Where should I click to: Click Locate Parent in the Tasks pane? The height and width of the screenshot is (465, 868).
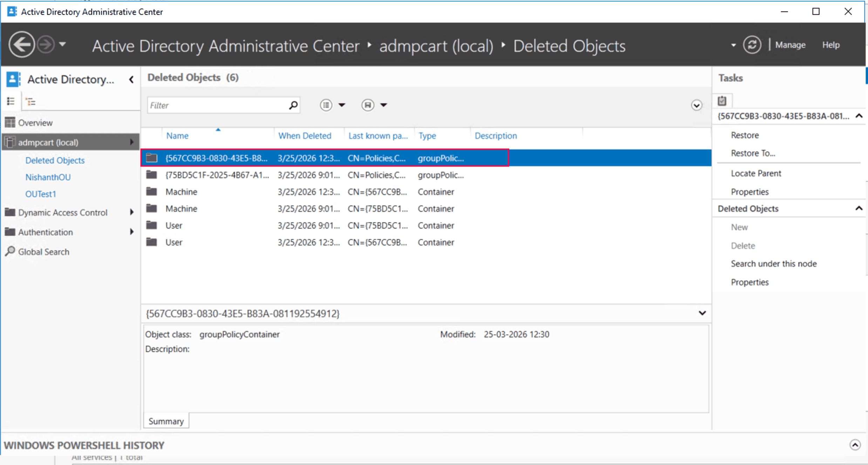(755, 173)
